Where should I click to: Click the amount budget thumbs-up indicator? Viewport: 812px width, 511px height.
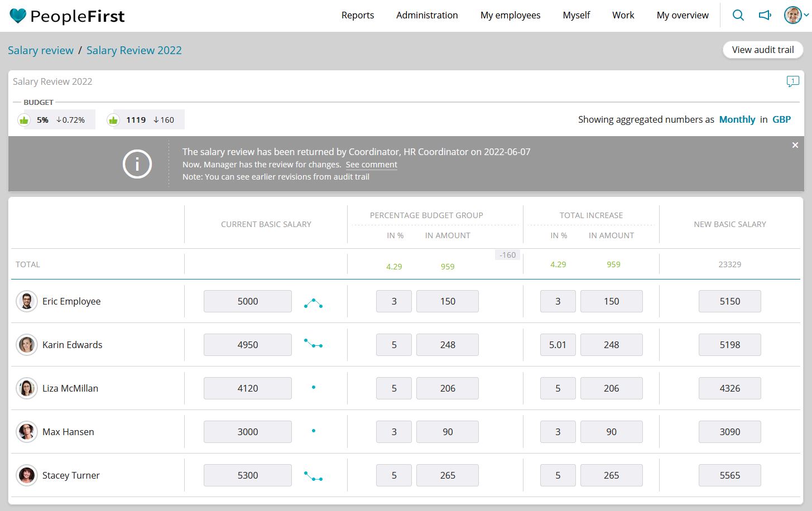(x=113, y=120)
